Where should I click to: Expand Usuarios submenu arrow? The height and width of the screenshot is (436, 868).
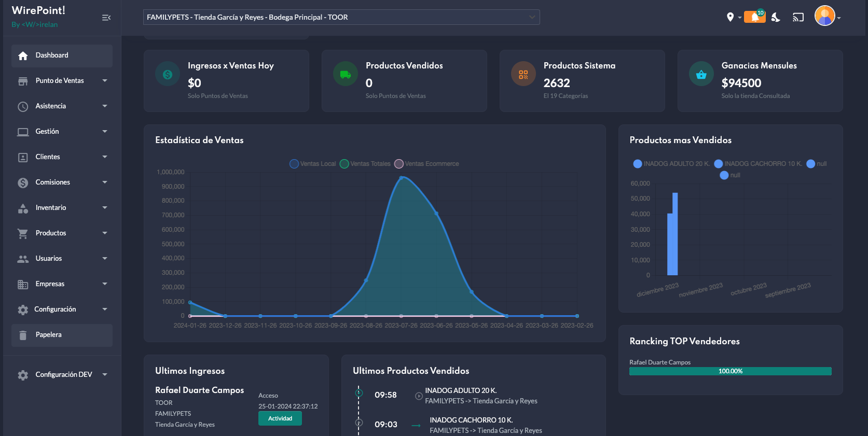click(x=105, y=259)
